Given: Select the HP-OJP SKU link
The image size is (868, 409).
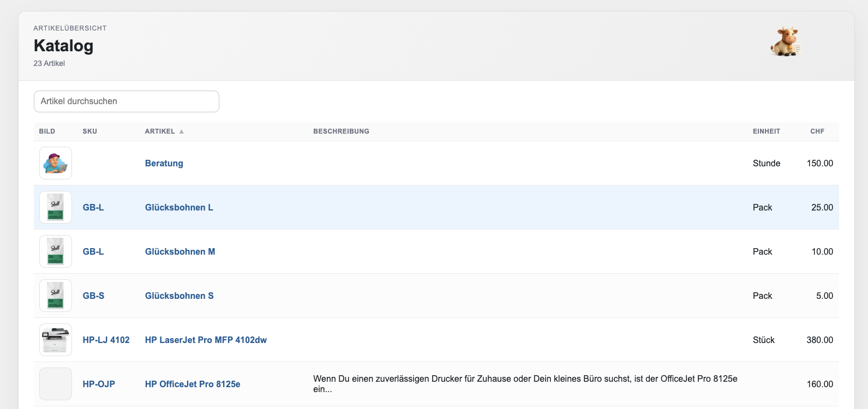Looking at the screenshot, I should point(99,384).
